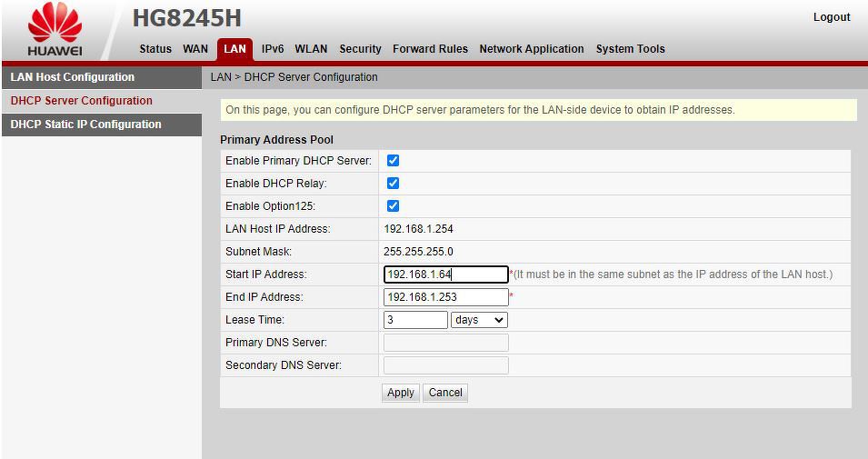This screenshot has width=868, height=459.
Task: Click the same subnet hint text
Action: point(673,274)
